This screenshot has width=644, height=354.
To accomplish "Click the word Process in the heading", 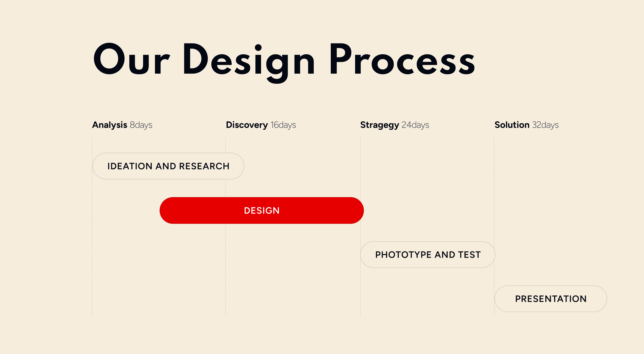I will click(x=402, y=59).
